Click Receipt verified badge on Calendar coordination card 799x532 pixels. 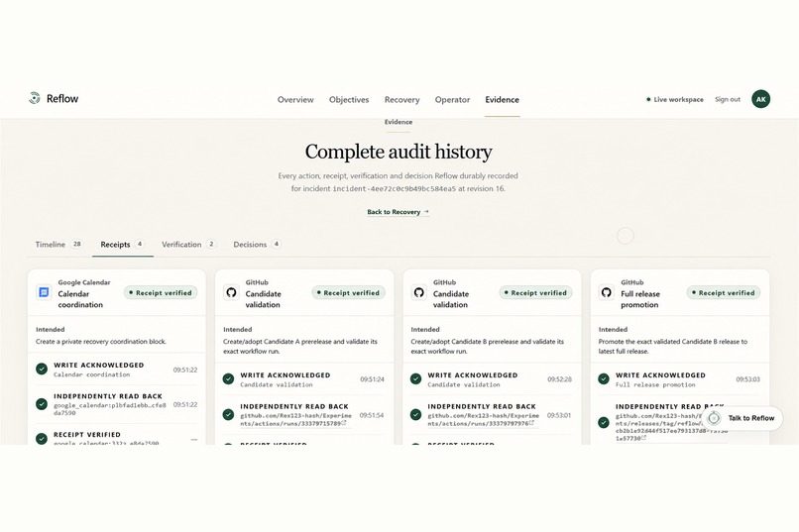coord(161,292)
